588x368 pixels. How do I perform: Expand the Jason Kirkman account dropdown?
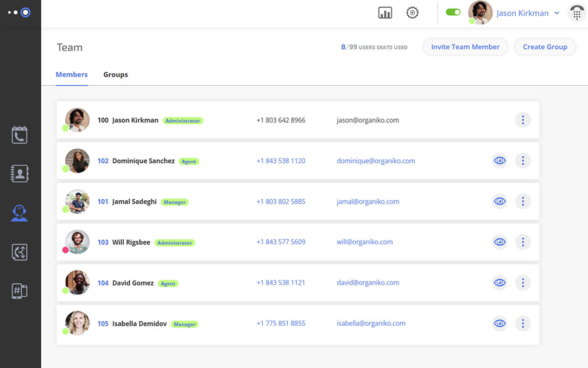557,13
